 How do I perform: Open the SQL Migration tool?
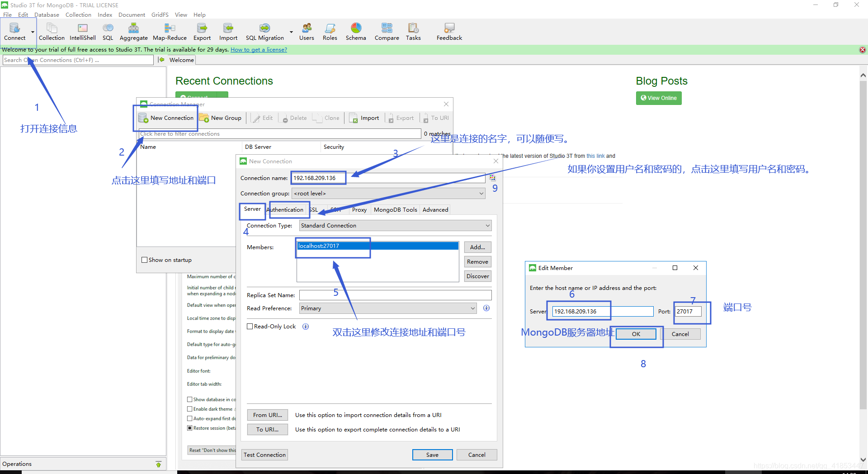click(x=265, y=32)
